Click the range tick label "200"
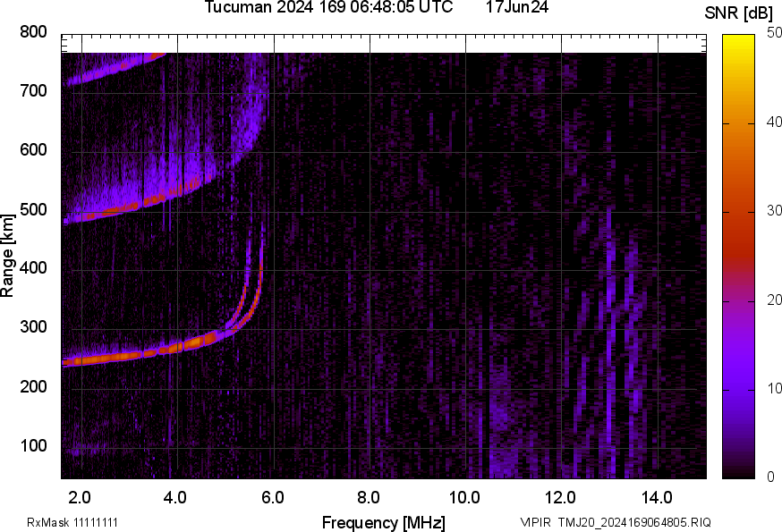This screenshot has width=782, height=532. 33,386
